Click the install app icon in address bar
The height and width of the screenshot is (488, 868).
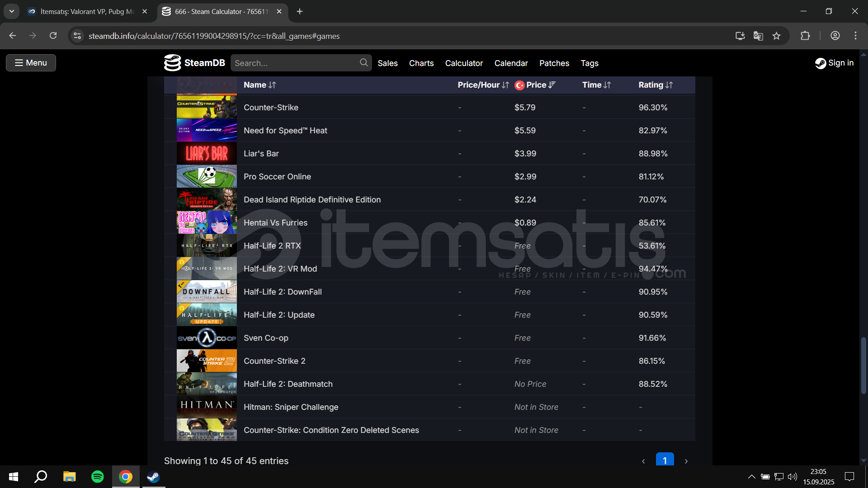click(x=740, y=36)
